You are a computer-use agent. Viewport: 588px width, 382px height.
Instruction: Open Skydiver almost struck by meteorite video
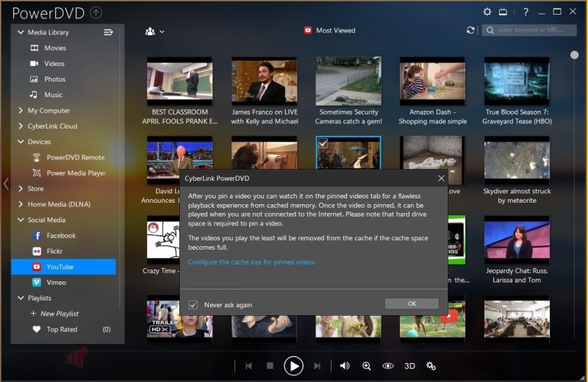point(517,160)
